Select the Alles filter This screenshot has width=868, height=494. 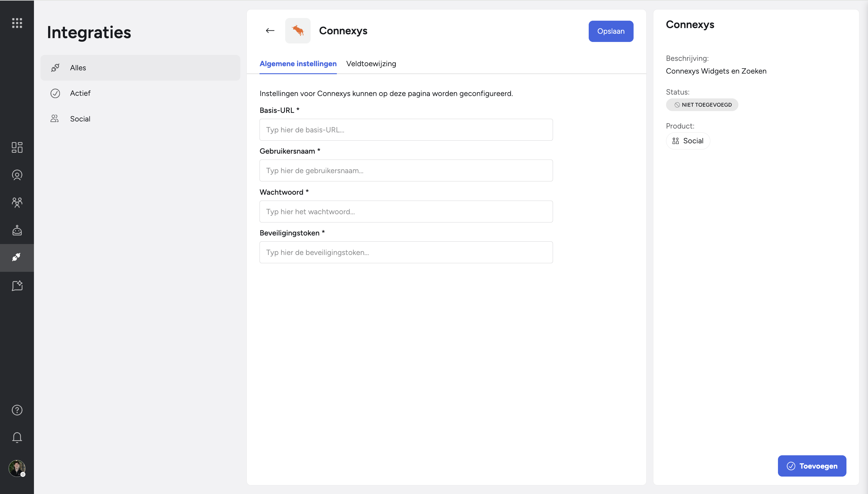(x=140, y=68)
